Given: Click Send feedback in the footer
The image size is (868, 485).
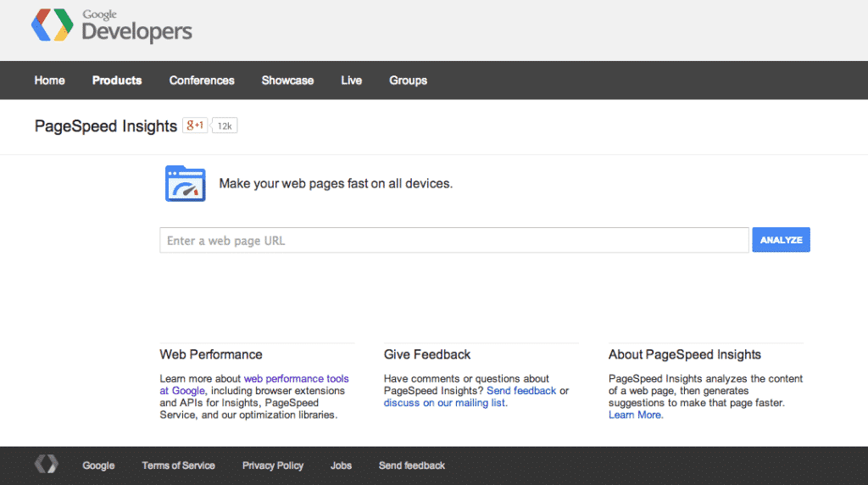Looking at the screenshot, I should [412, 465].
